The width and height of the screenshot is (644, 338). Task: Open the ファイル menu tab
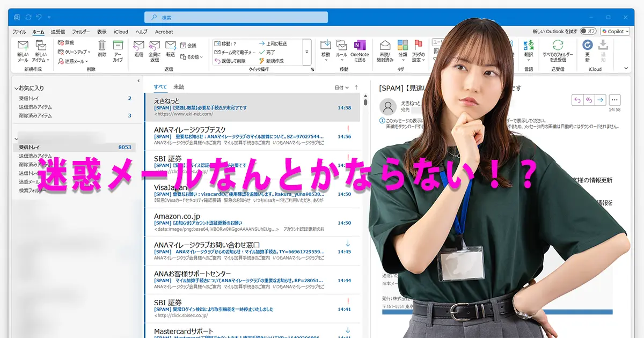click(x=19, y=32)
